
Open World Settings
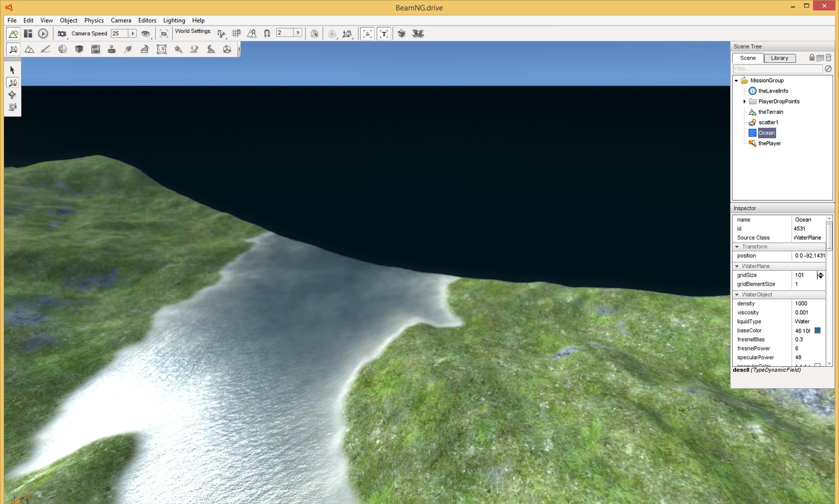(193, 31)
